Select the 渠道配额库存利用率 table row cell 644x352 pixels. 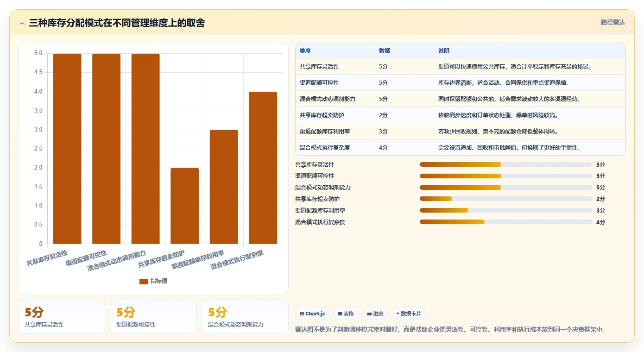[x=325, y=132]
